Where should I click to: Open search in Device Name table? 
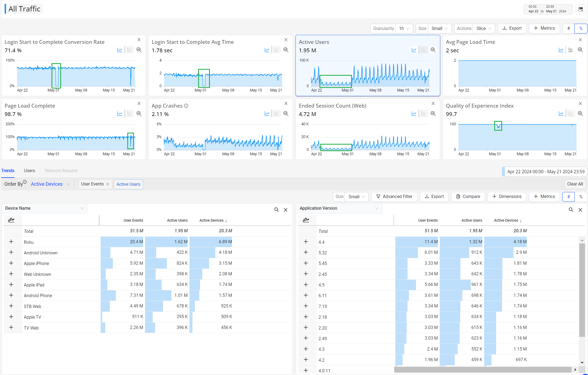point(276,210)
